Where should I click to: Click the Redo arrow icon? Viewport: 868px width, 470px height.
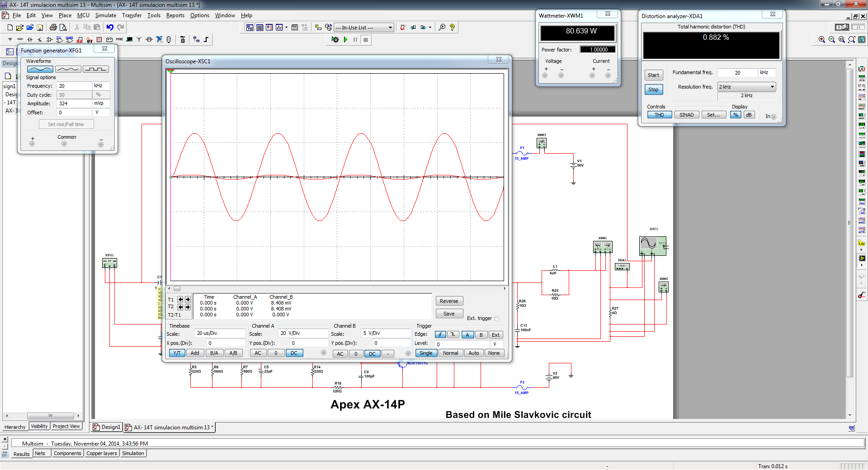click(120, 28)
